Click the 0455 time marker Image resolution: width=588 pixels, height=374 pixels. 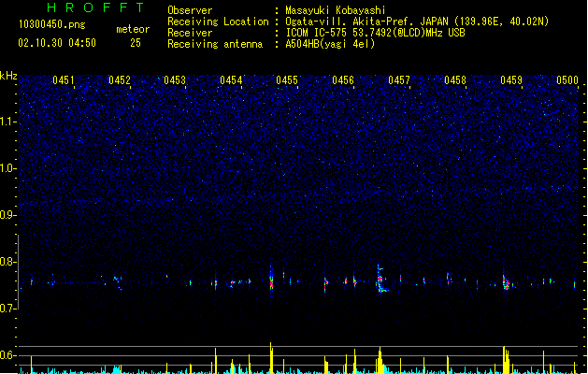tap(287, 80)
